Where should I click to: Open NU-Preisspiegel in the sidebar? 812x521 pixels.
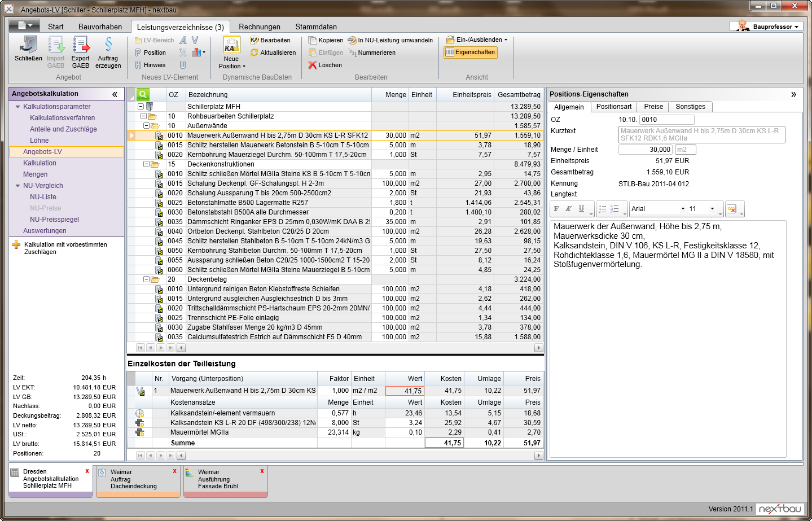[x=54, y=220]
